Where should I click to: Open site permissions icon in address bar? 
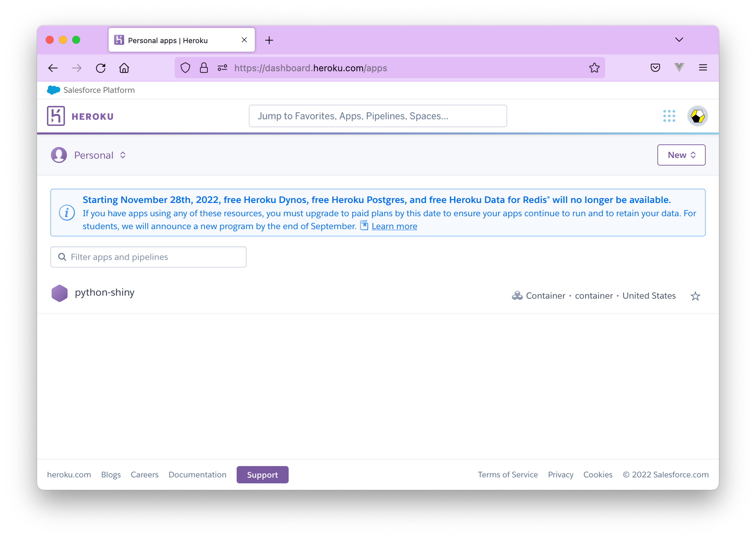click(x=222, y=68)
